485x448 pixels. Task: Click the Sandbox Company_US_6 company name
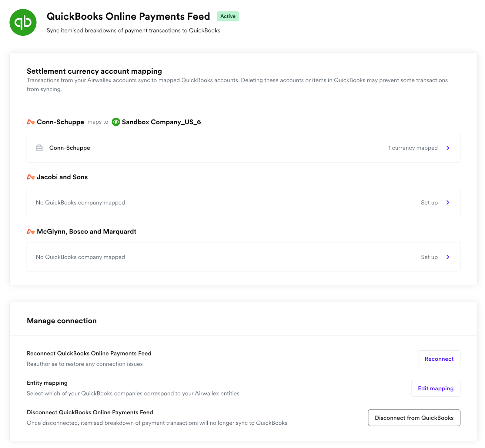pyautogui.click(x=161, y=122)
